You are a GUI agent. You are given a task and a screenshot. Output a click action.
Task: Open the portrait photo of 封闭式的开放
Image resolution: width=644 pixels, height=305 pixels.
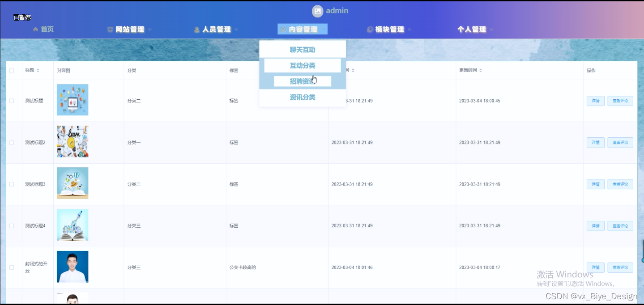click(x=73, y=267)
